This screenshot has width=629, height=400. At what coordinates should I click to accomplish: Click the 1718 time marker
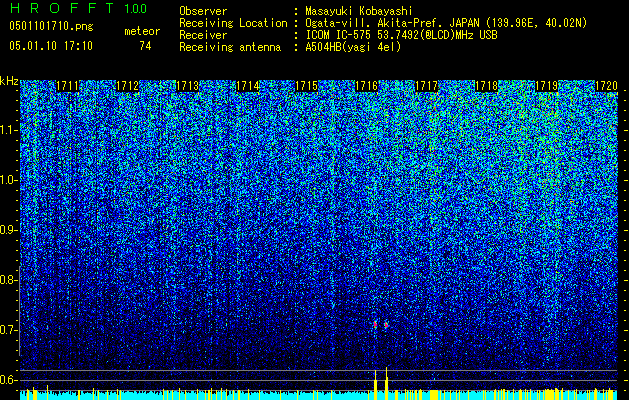487,86
